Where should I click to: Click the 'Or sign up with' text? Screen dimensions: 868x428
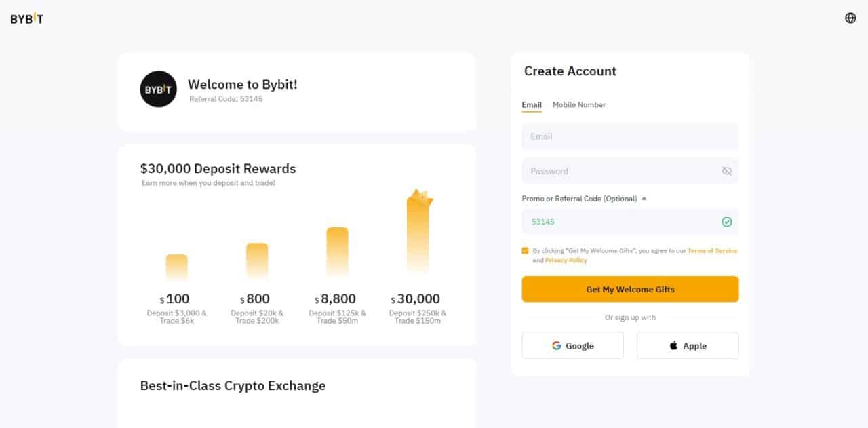pyautogui.click(x=630, y=317)
